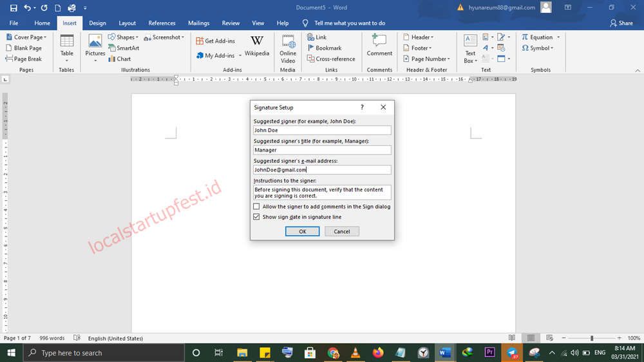Customize Quick Access Toolbar dropdown arrow
The height and width of the screenshot is (362, 644).
[85, 8]
